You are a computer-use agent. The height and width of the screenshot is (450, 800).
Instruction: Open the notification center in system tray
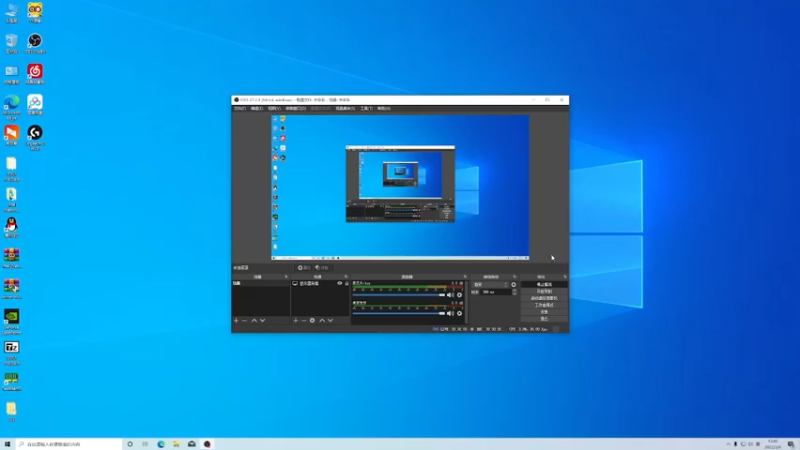tap(790, 444)
